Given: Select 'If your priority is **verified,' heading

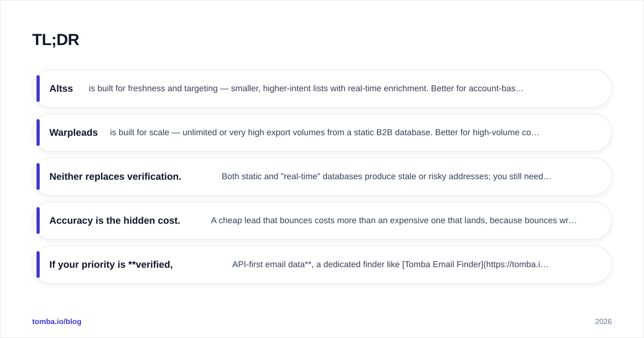Looking at the screenshot, I should point(111,264).
